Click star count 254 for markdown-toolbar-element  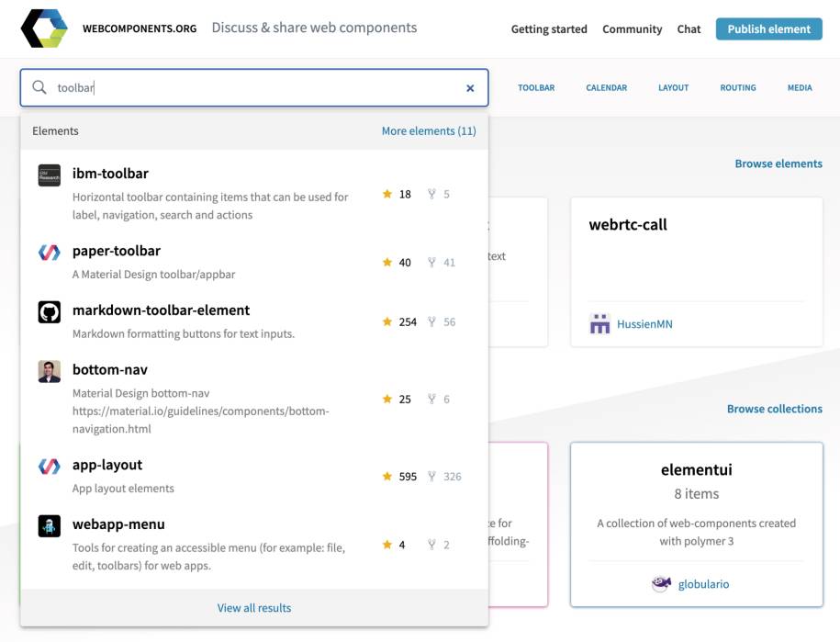pyautogui.click(x=408, y=321)
